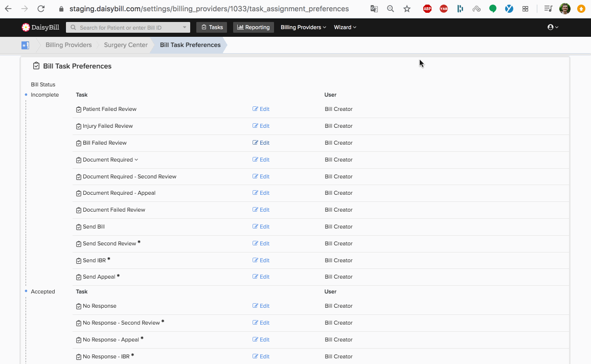
Task: Edit No Response - Second Review task
Action: pyautogui.click(x=261, y=323)
